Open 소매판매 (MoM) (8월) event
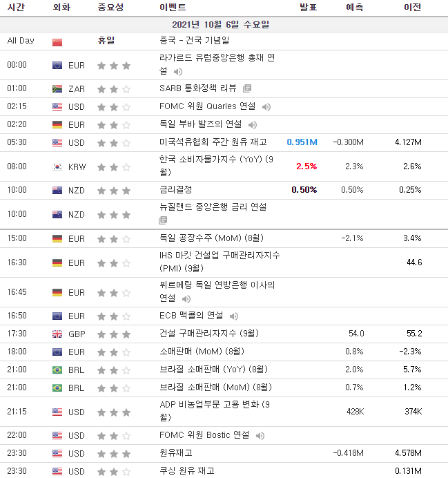This screenshot has height=478, width=448. click(x=202, y=352)
